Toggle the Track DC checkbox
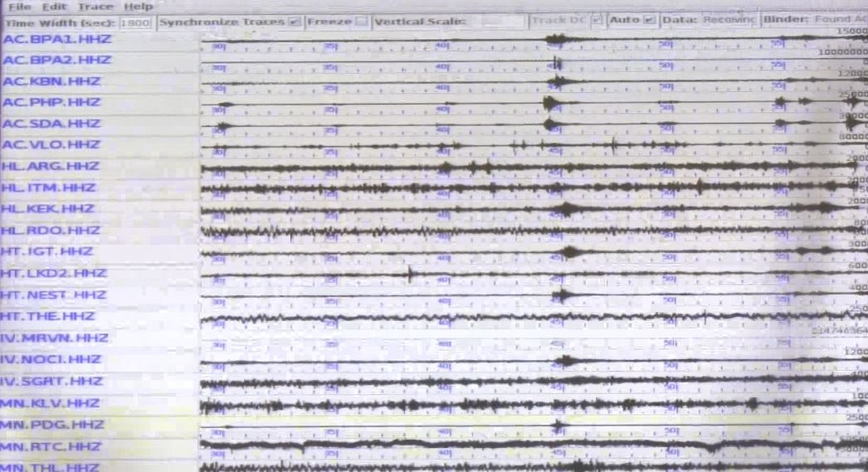 tap(596, 21)
